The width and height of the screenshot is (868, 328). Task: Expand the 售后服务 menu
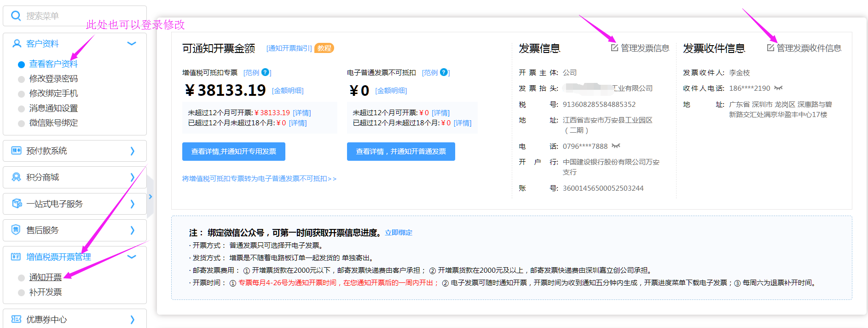pyautogui.click(x=132, y=230)
